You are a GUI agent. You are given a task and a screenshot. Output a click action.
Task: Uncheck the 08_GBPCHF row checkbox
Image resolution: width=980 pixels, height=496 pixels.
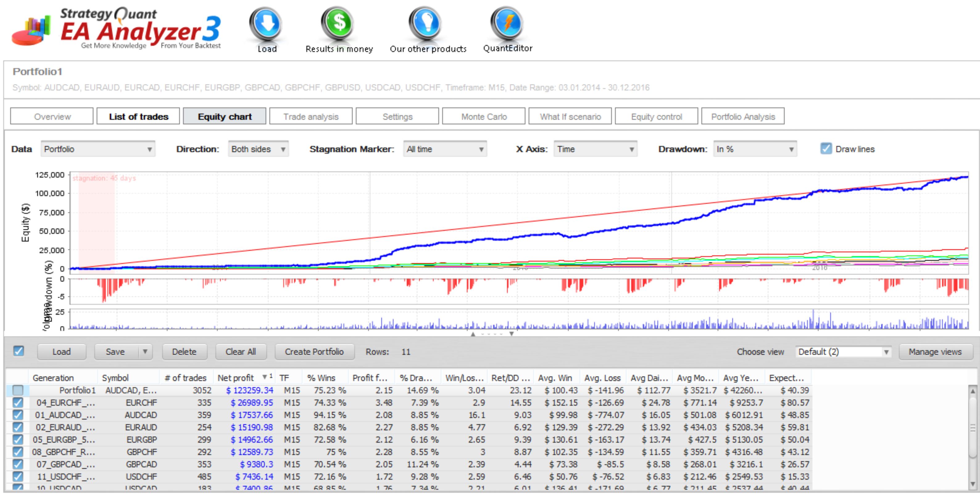18,452
